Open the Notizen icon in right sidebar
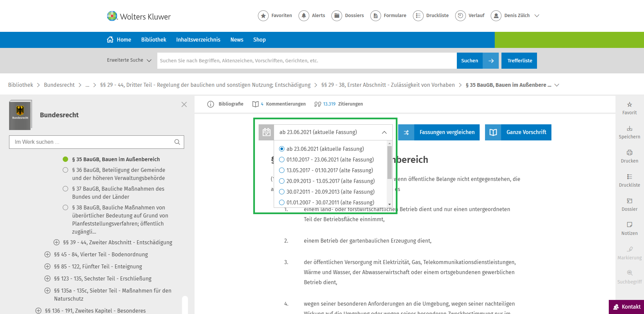The width and height of the screenshot is (644, 314). [629, 225]
